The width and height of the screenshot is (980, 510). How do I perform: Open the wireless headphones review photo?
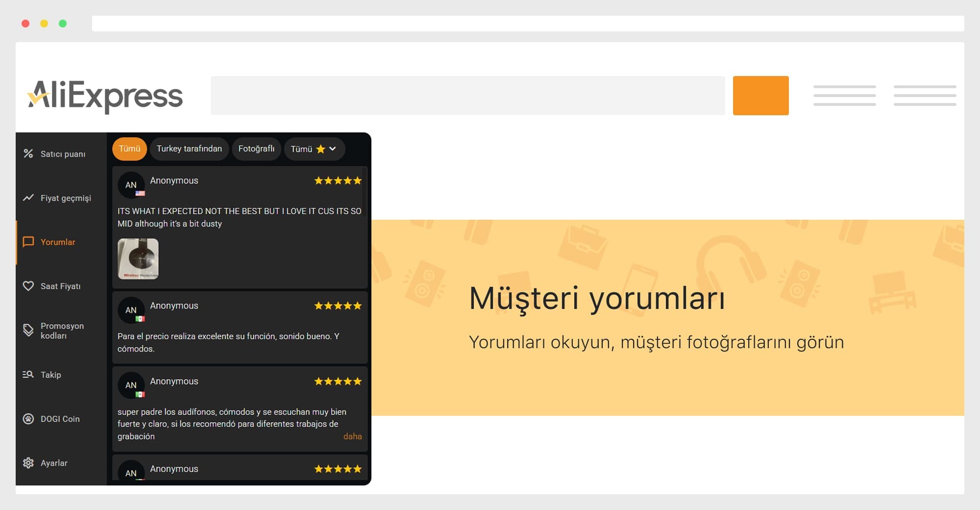(x=137, y=259)
